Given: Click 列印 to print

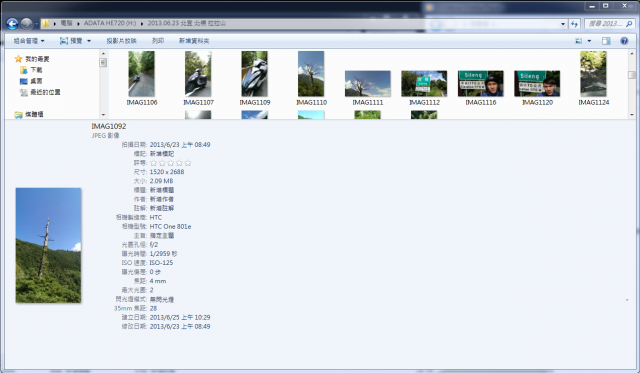Looking at the screenshot, I should [x=158, y=41].
